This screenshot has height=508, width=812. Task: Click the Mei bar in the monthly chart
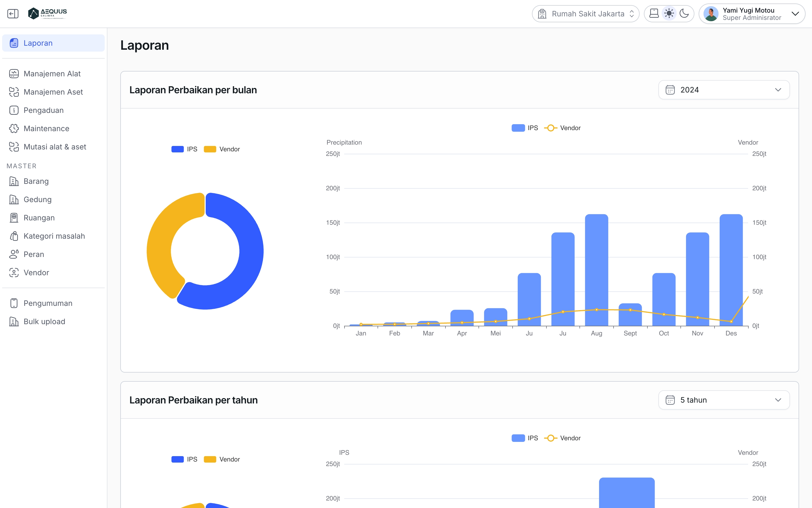click(495, 317)
